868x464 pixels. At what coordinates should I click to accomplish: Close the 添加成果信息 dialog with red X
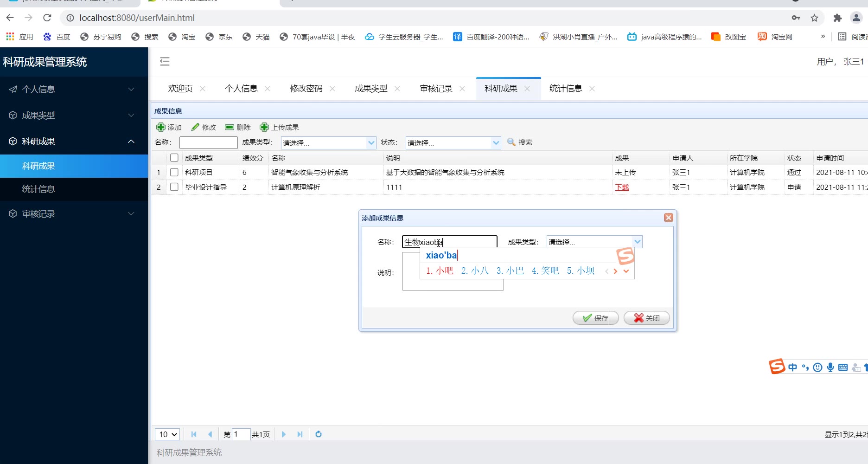pos(668,218)
